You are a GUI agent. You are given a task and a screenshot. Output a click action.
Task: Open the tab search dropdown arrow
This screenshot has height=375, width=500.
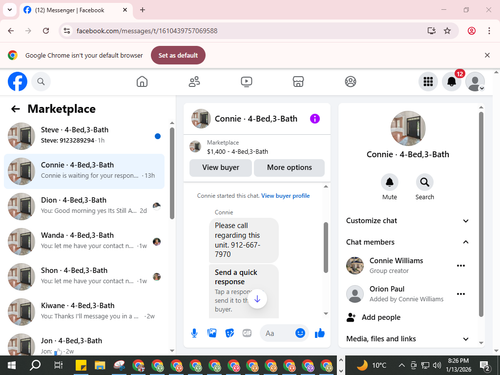click(x=10, y=10)
